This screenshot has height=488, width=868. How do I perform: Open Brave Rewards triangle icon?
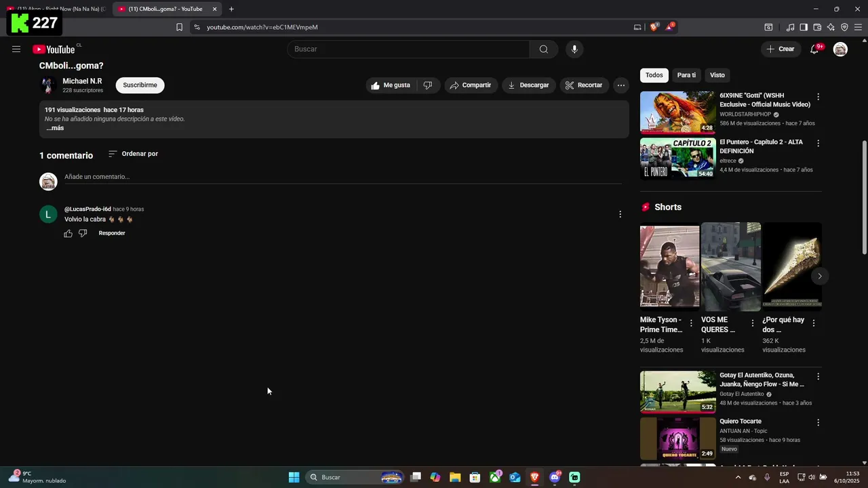pos(670,27)
